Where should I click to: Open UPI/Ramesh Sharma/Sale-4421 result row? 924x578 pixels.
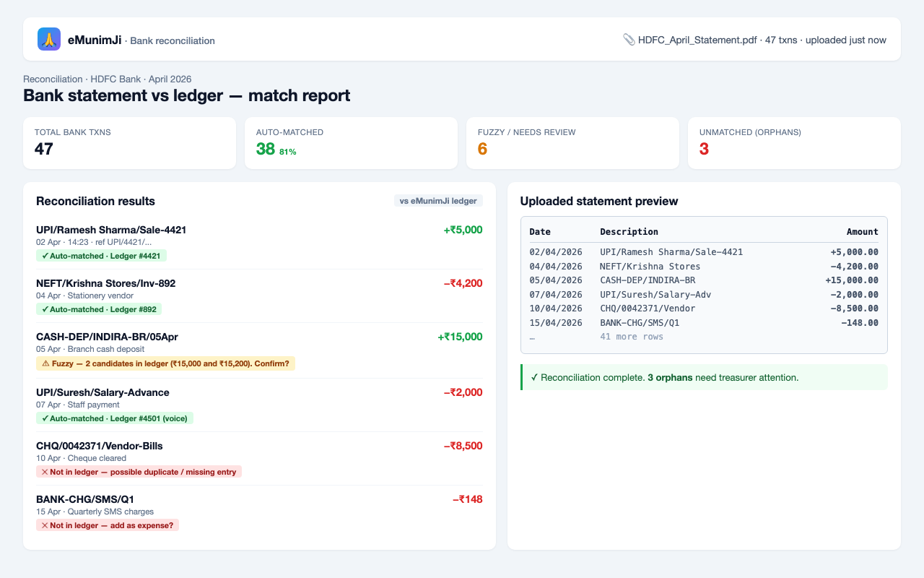point(259,243)
